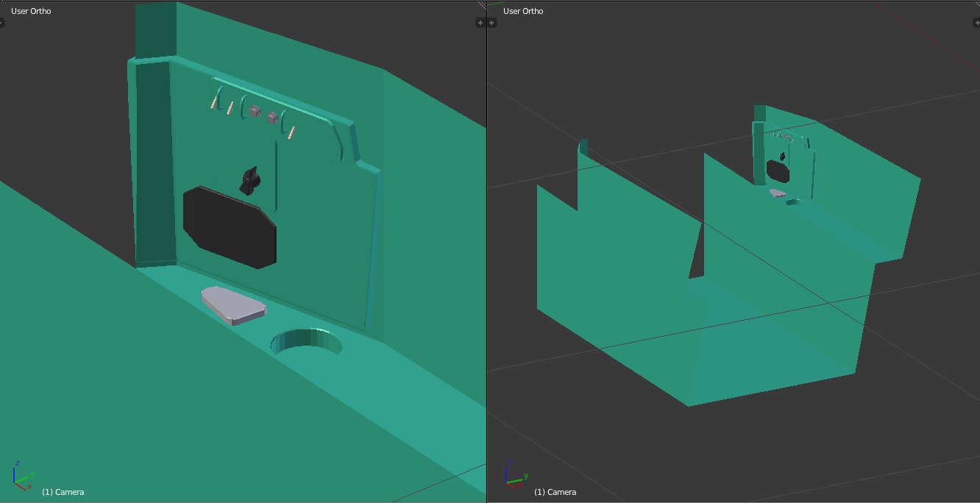Click the axis gizmo in left viewport

[x=24, y=476]
